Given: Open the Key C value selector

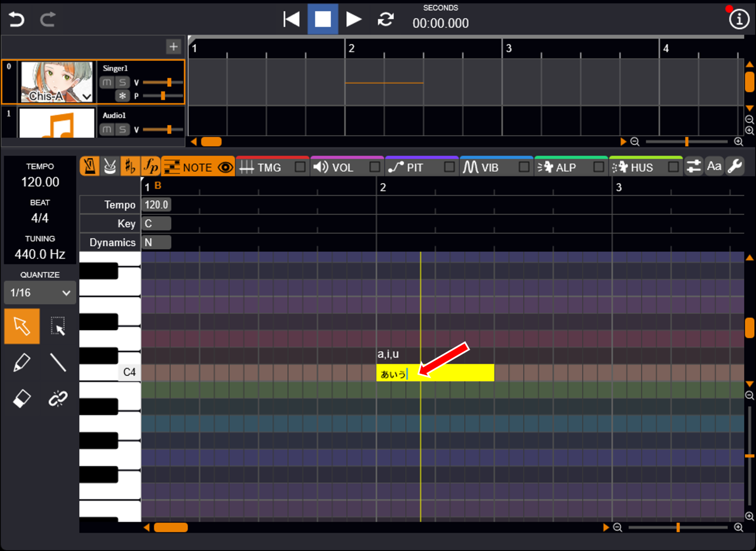Looking at the screenshot, I should (x=157, y=224).
